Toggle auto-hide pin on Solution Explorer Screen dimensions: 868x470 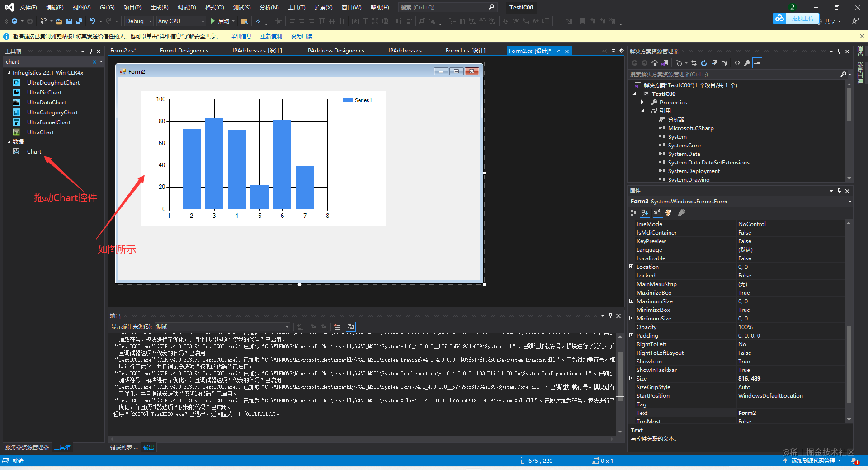[840, 51]
